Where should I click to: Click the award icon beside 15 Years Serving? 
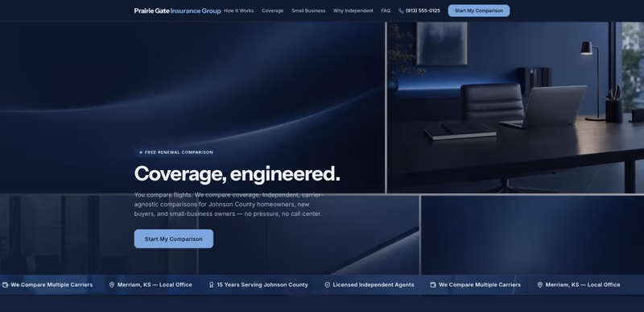212,285
